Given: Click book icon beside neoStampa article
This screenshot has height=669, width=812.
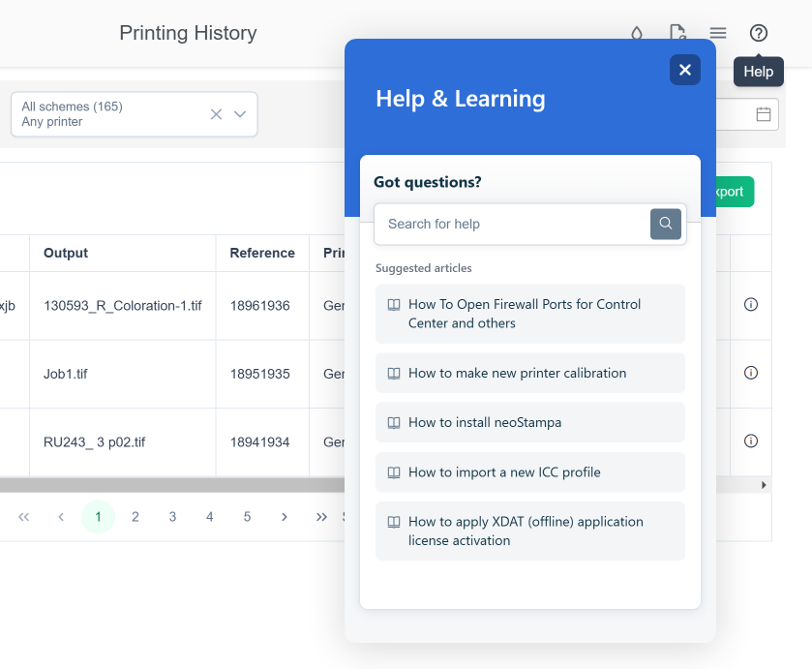Looking at the screenshot, I should point(394,423).
